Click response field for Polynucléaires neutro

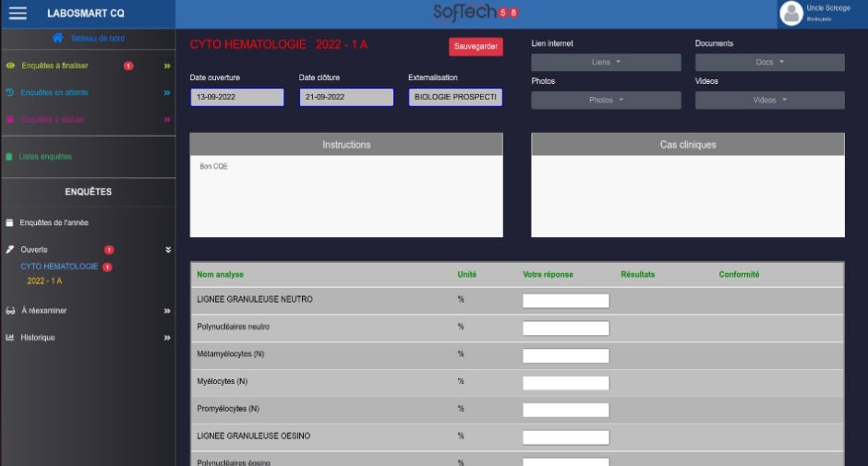point(566,329)
